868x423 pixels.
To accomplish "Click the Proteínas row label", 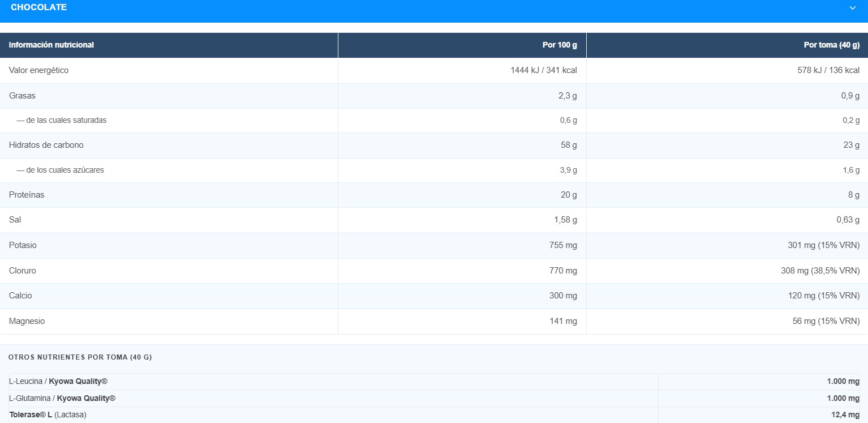I will (x=27, y=195).
